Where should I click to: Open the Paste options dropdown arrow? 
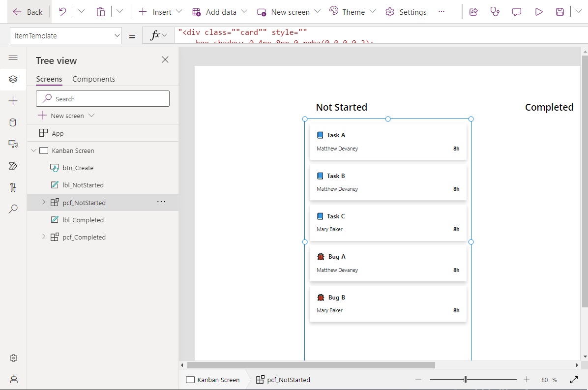119,12
